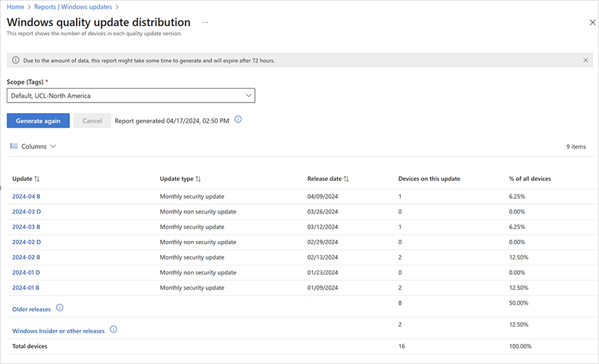
Task: Click the Scope (Tags) field label
Action: [25, 82]
